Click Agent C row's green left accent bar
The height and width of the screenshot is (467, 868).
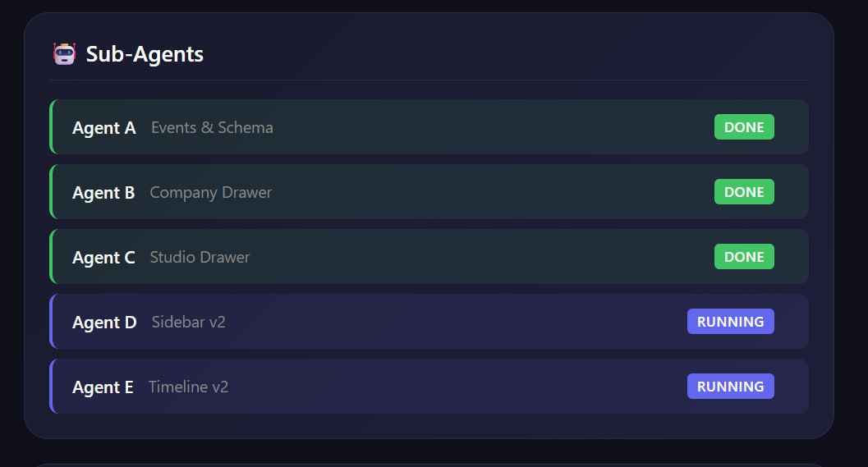51,257
